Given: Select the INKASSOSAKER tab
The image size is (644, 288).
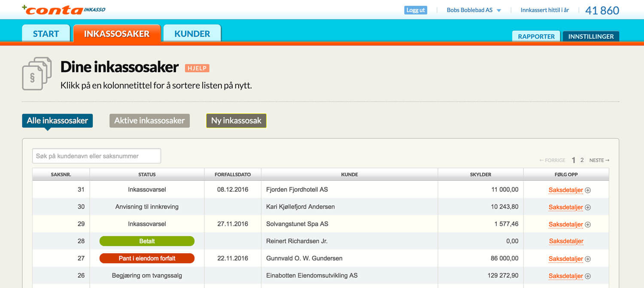Looking at the screenshot, I should pyautogui.click(x=117, y=33).
